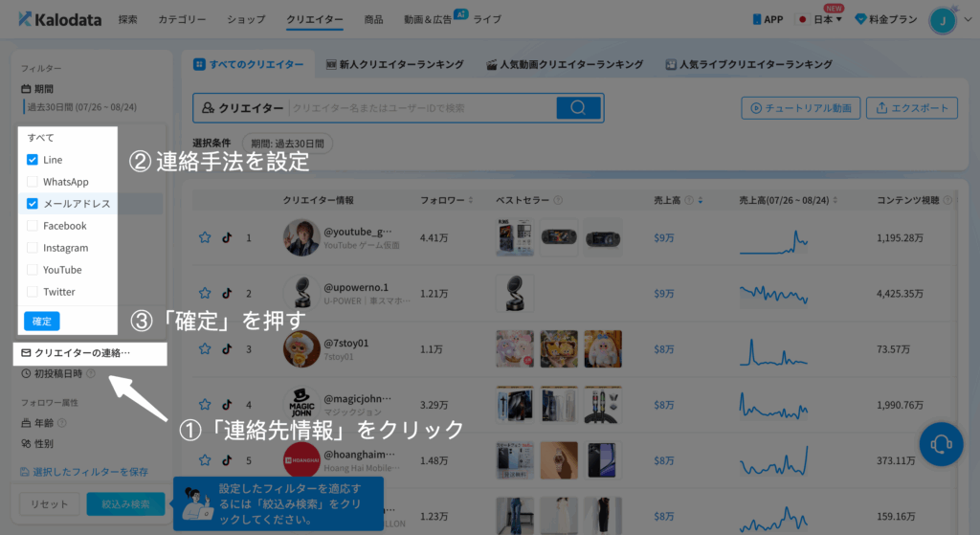This screenshot has height=535, width=980.
Task: Open the ライブ menu
Action: click(487, 19)
